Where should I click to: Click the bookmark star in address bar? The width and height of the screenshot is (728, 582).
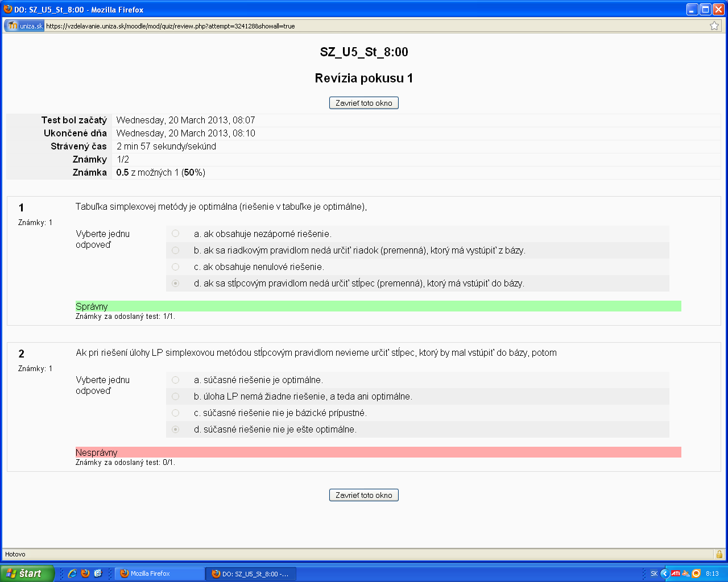[x=714, y=26]
